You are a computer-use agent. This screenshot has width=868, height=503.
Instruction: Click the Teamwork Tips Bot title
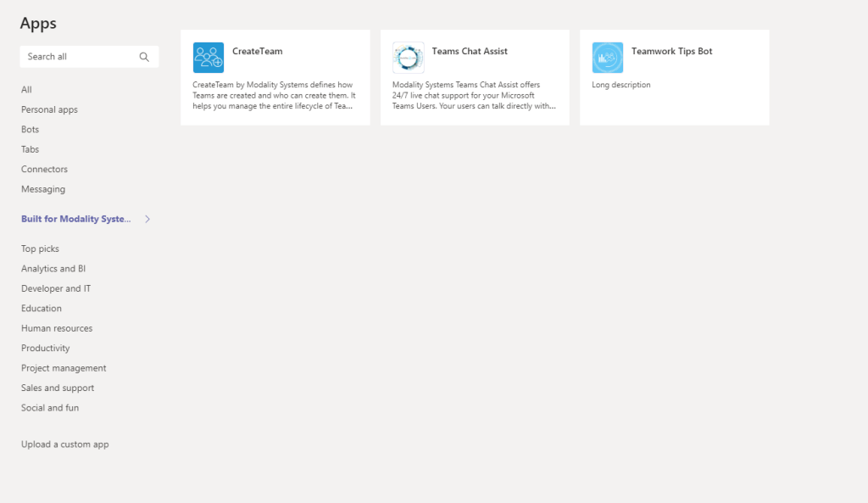(x=671, y=51)
